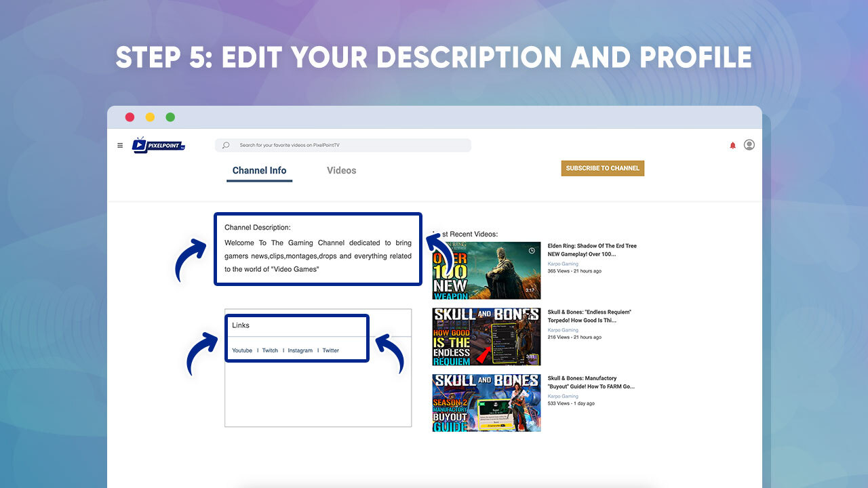Open the Twitter link

pos(330,350)
